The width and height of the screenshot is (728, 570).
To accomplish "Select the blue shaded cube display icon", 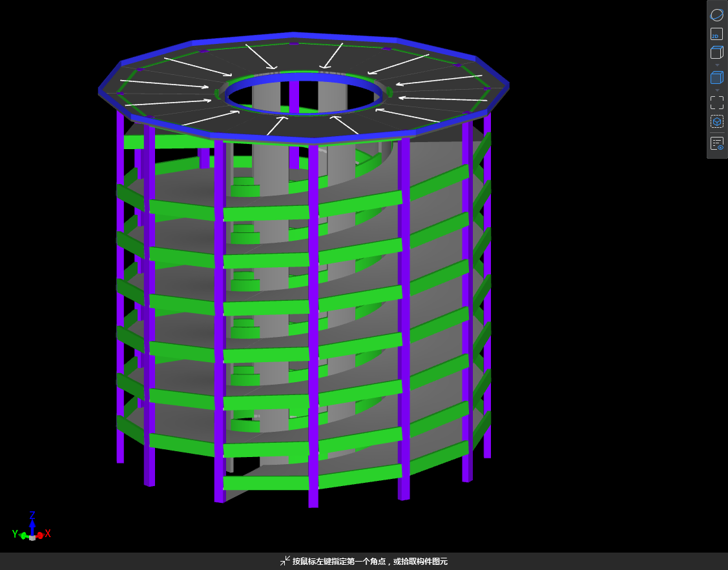I will pos(716,77).
